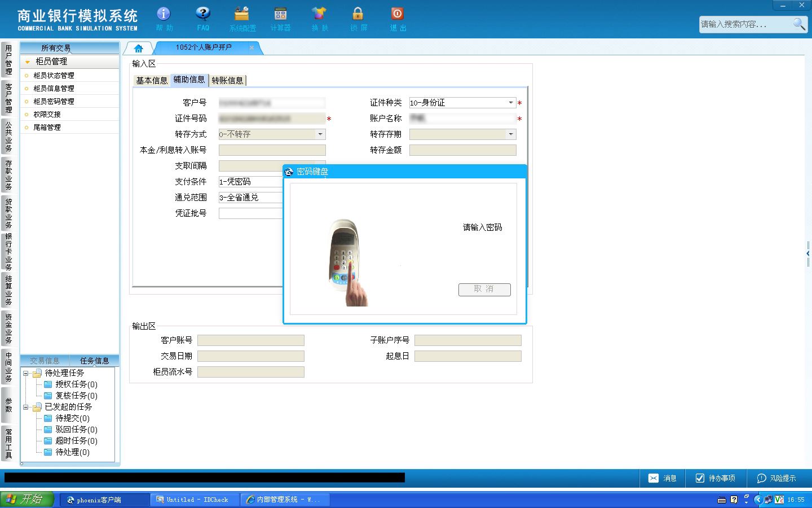
Task: Open 权限交接 menu item
Action: (47, 114)
